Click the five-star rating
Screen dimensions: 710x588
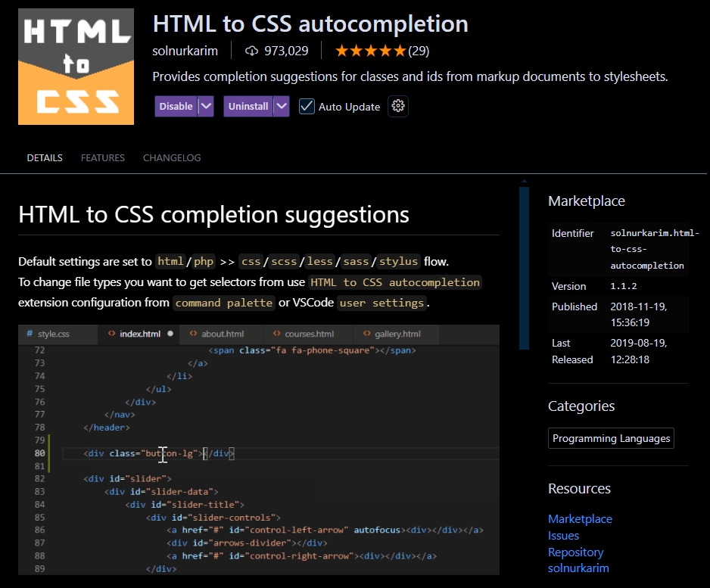pyautogui.click(x=370, y=51)
